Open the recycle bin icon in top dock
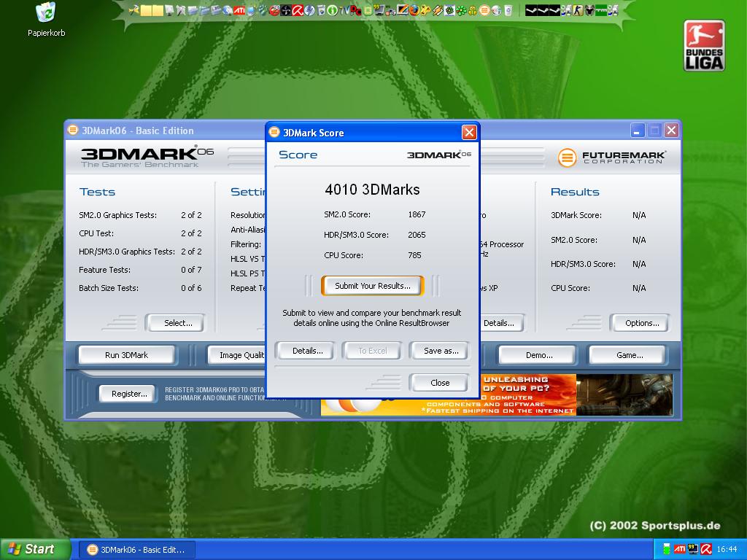Screen dimensions: 747x560 (x=508, y=10)
